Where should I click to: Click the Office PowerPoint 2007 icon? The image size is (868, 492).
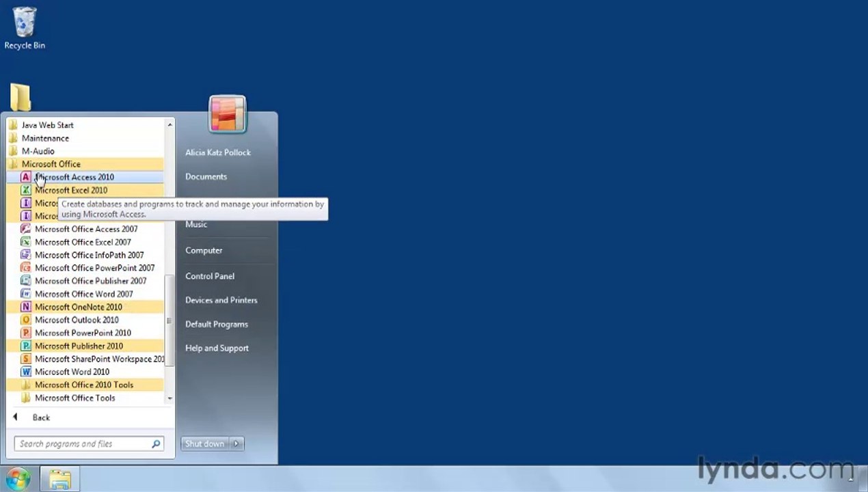point(26,268)
